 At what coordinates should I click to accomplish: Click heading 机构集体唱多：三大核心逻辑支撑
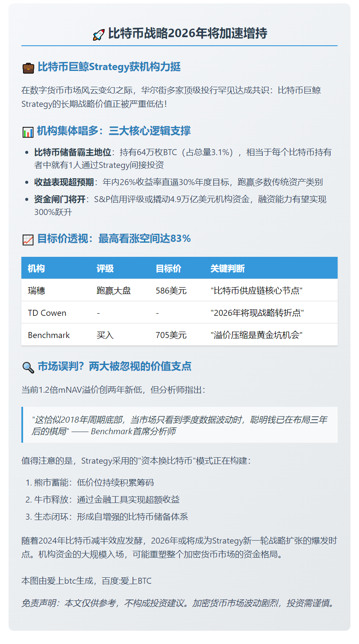click(x=114, y=131)
